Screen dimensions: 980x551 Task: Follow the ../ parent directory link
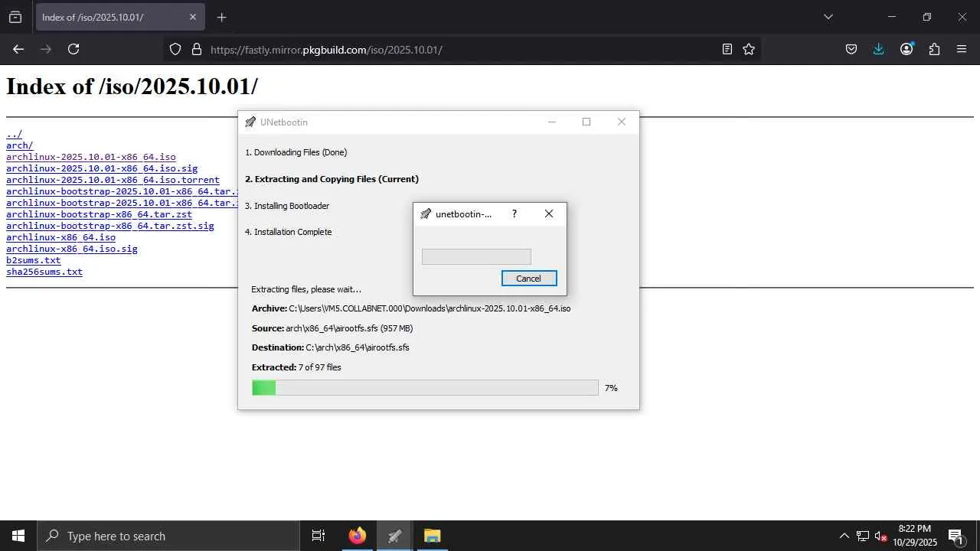pyautogui.click(x=14, y=134)
